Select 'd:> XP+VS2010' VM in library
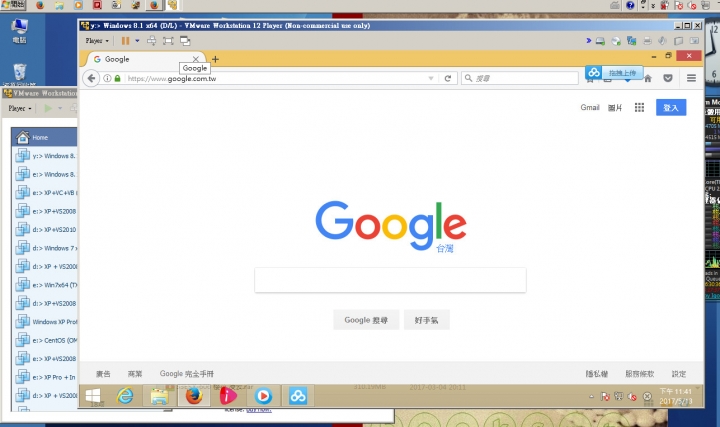 click(x=45, y=229)
